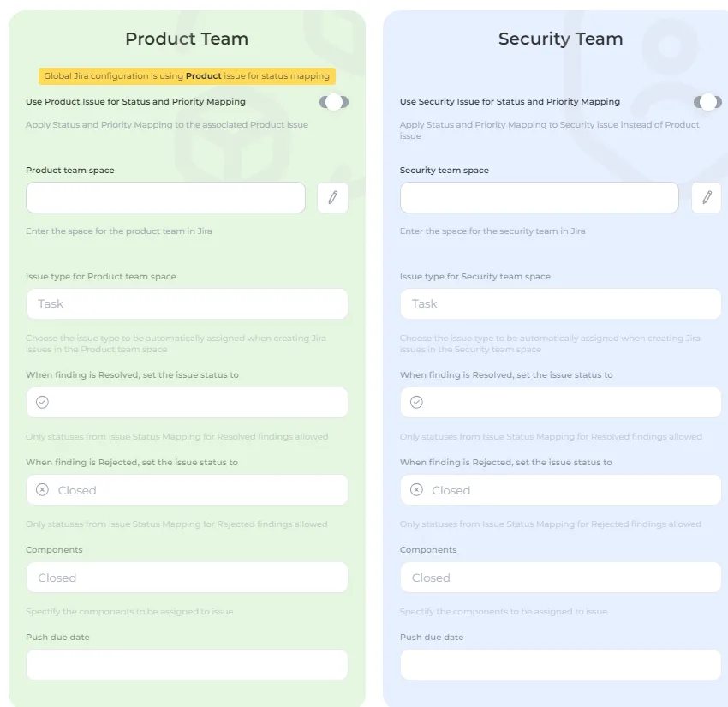Open Issue type dropdown for Security team space
Viewport: 728px width, 707px height.
pyautogui.click(x=560, y=303)
